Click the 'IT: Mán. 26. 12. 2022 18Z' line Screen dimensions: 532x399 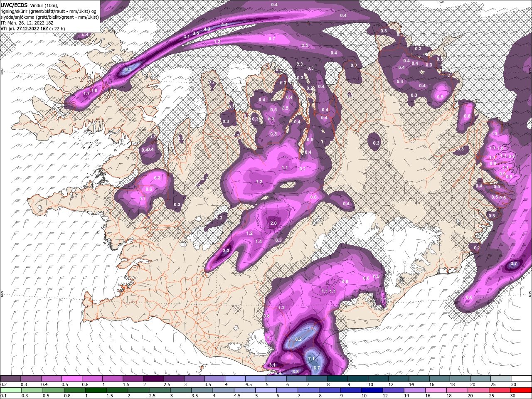click(26, 23)
